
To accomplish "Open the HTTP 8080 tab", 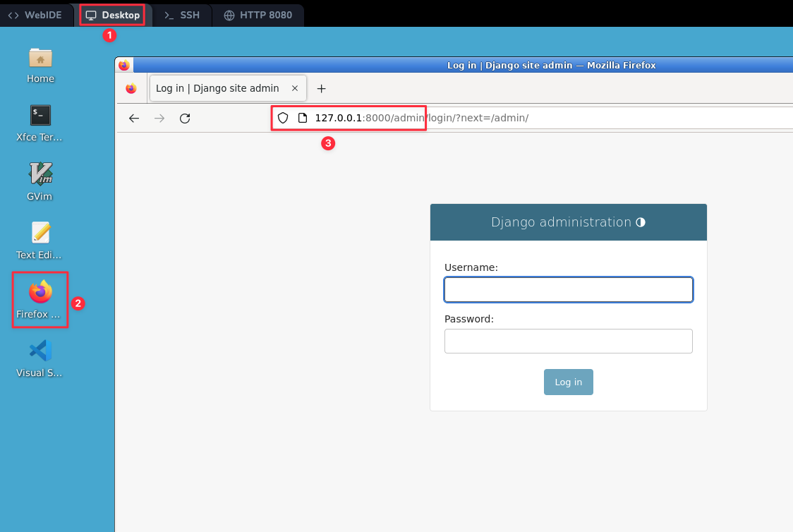I will 258,15.
